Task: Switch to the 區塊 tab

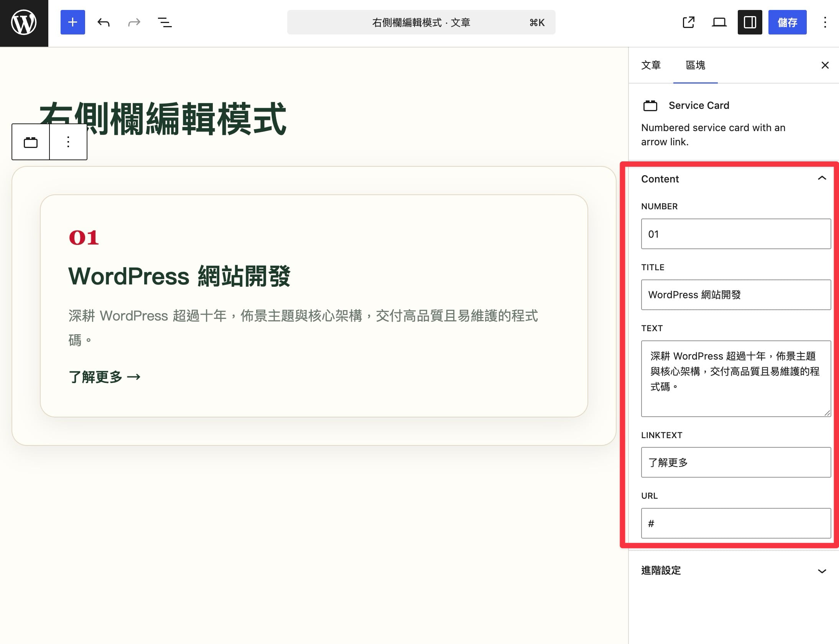Action: 696,65
